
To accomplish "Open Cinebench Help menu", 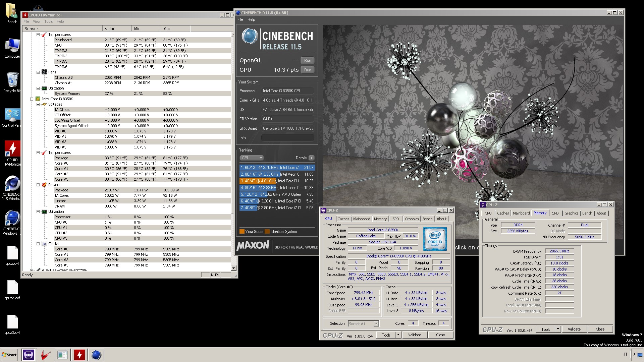I will click(251, 19).
